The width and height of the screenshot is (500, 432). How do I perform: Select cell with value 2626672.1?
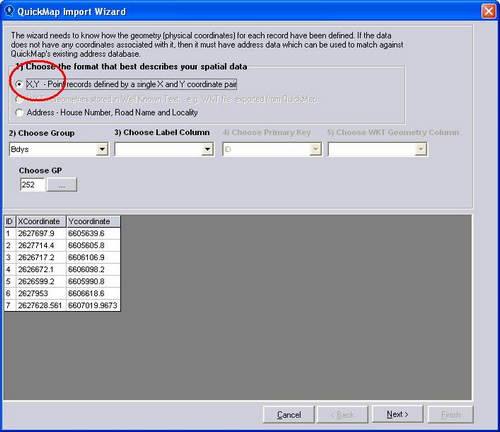pos(41,269)
